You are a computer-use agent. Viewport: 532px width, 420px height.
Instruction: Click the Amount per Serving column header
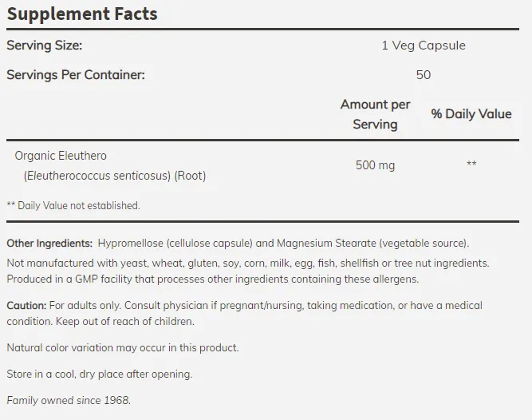[x=375, y=114]
